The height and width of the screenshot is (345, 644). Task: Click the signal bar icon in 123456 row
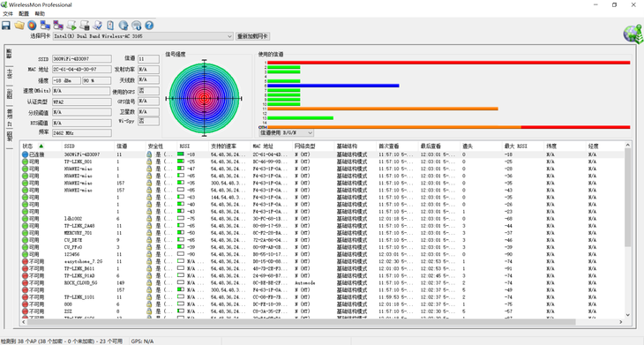coord(181,254)
